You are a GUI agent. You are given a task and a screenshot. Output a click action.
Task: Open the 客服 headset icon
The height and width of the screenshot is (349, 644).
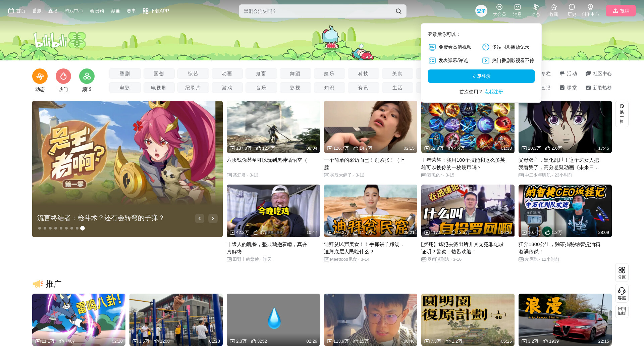point(622,294)
